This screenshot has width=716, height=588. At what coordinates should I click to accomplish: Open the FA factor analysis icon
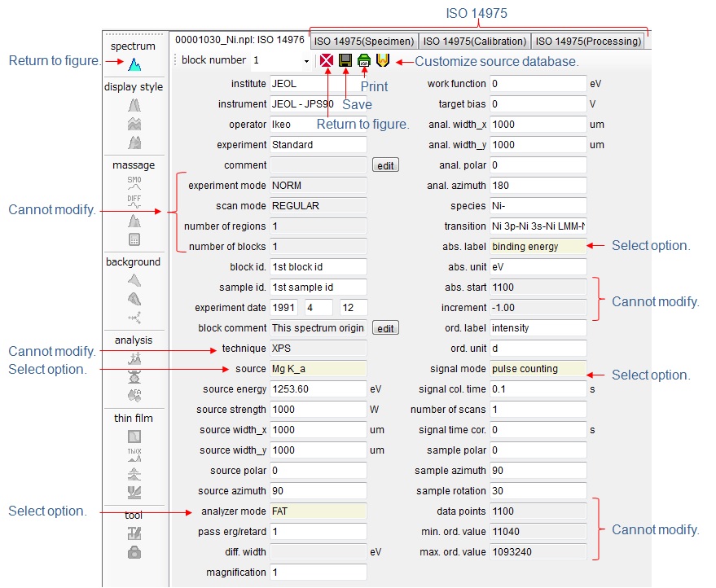pyautogui.click(x=134, y=395)
